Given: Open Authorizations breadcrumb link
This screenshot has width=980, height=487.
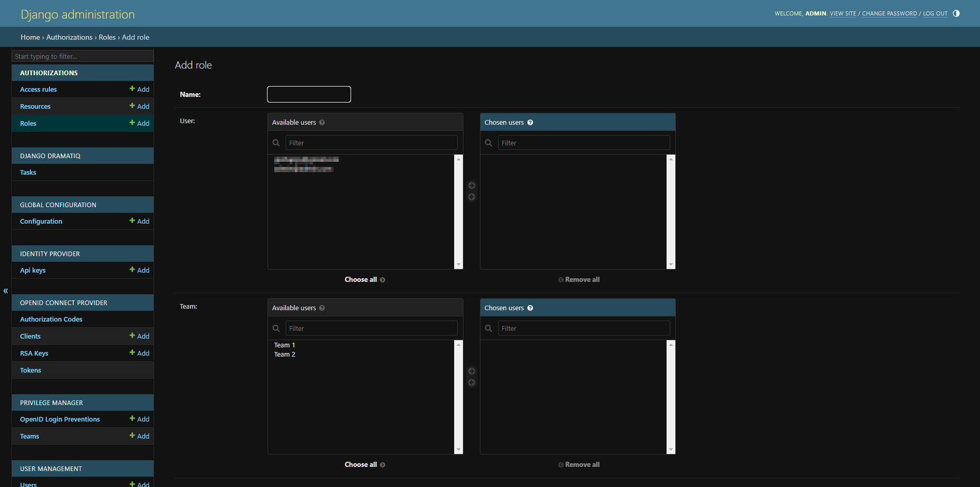Looking at the screenshot, I should (x=70, y=37).
